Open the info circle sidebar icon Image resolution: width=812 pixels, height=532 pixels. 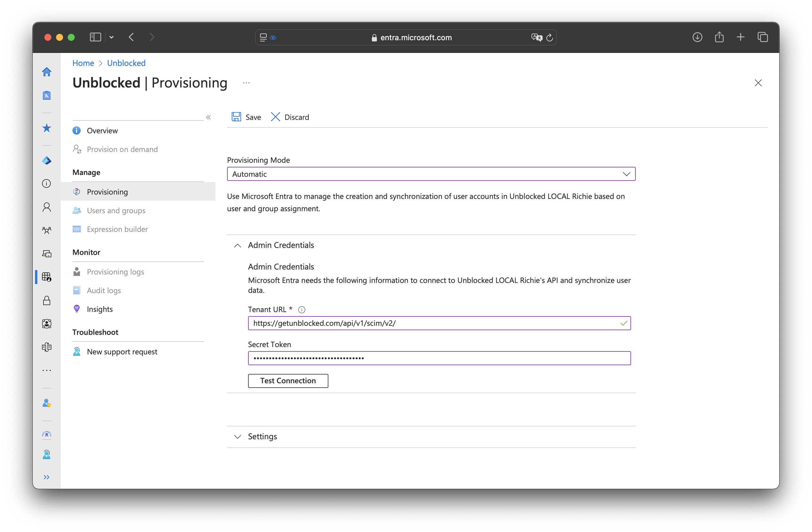[x=47, y=184]
